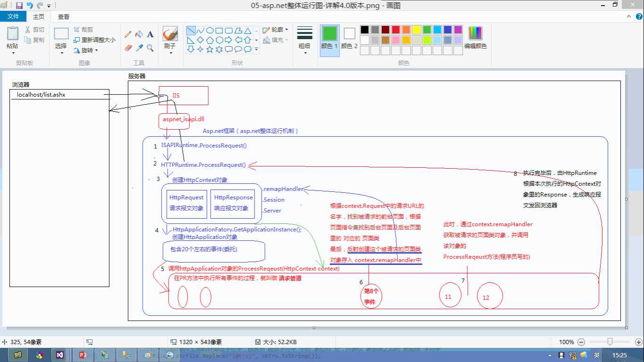Viewport: 644px width, 362px height.
Task: Select the Pentagon shape
Action: pos(210,40)
